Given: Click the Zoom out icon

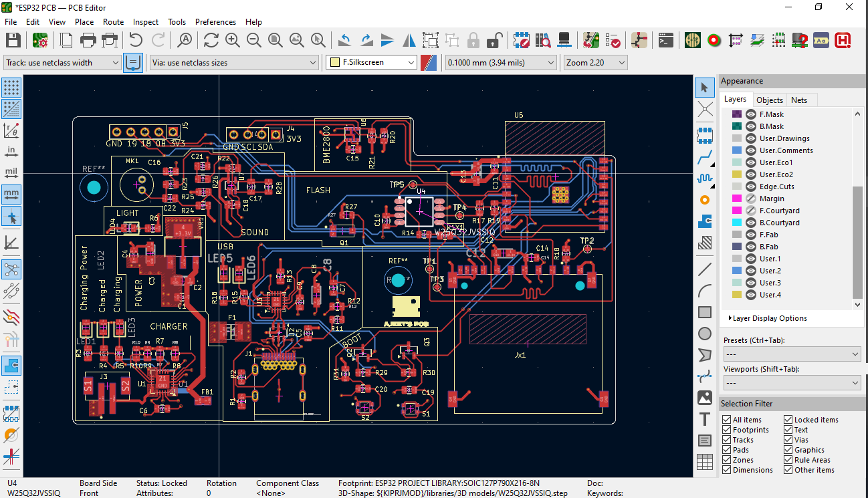Looking at the screenshot, I should pos(253,40).
